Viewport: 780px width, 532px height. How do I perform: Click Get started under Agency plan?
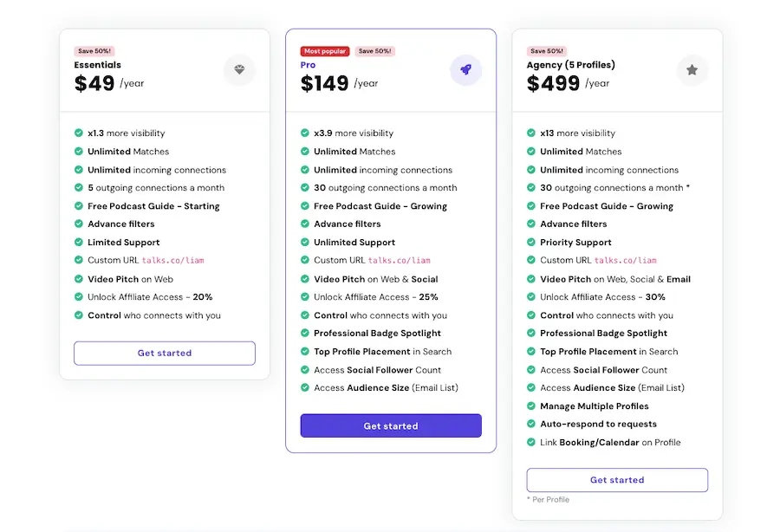(617, 480)
